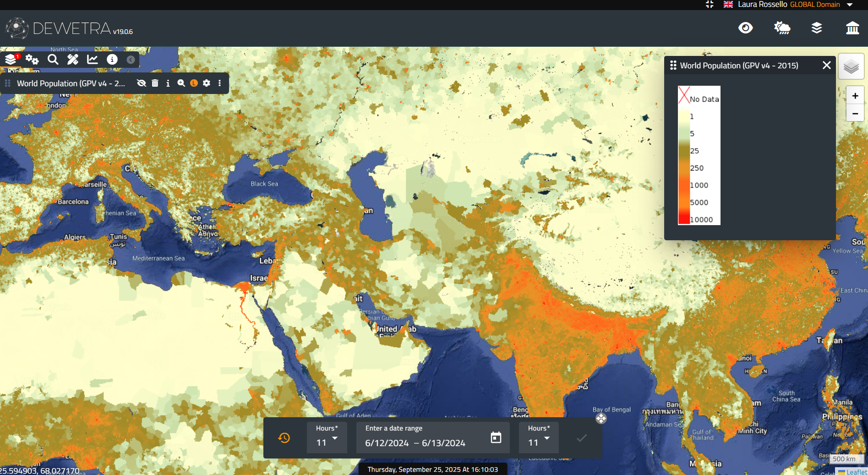Viewport: 868px width, 475px height.
Task: Expand the start Hours dropdown
Action: [x=327, y=438]
